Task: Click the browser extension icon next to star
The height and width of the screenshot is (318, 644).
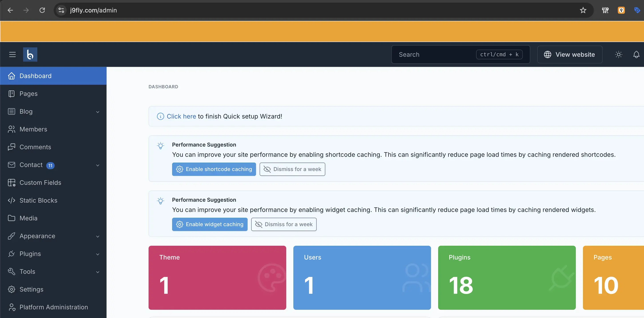Action: click(605, 10)
